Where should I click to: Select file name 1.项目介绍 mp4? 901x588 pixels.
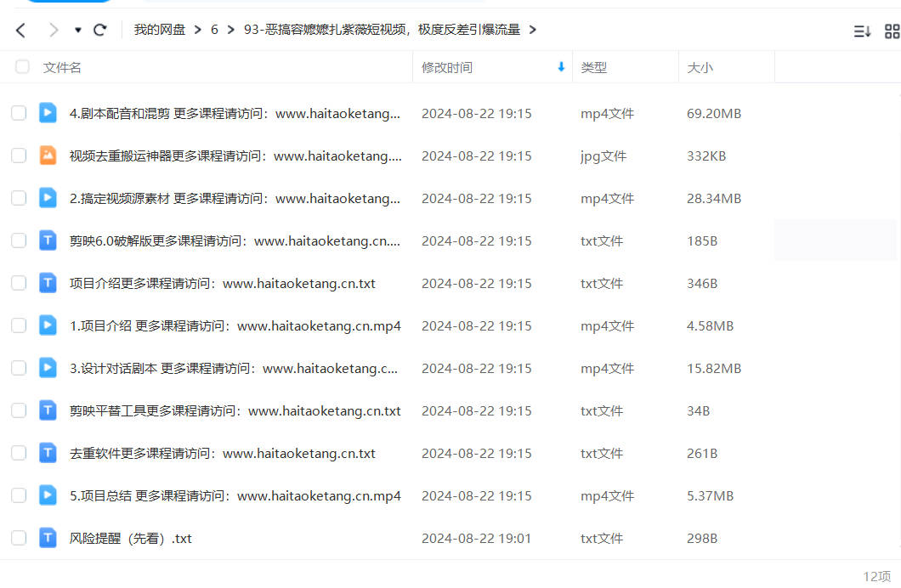pyautogui.click(x=235, y=326)
